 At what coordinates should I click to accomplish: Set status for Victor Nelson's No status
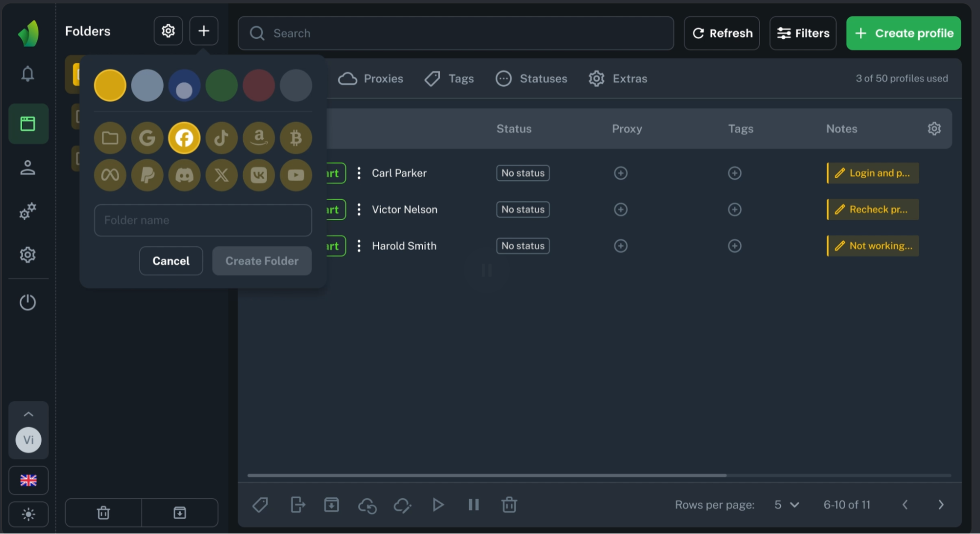point(523,209)
